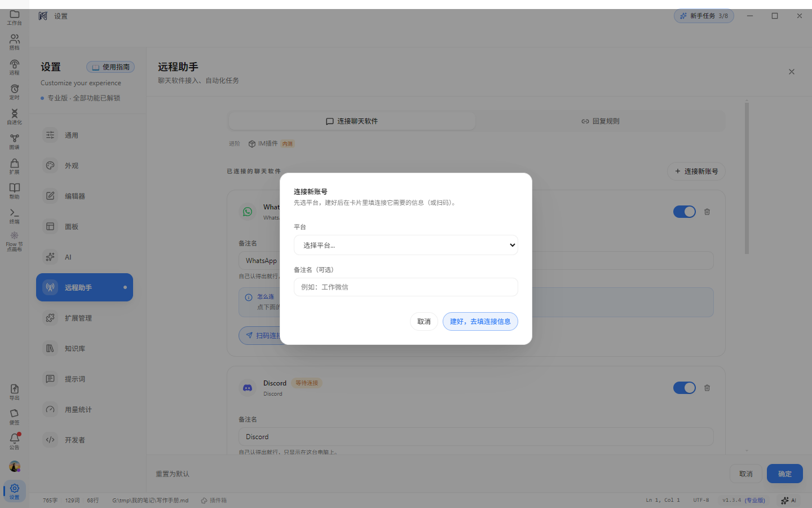Close the settings panel with the X icon
812x508 pixels.
click(x=792, y=72)
